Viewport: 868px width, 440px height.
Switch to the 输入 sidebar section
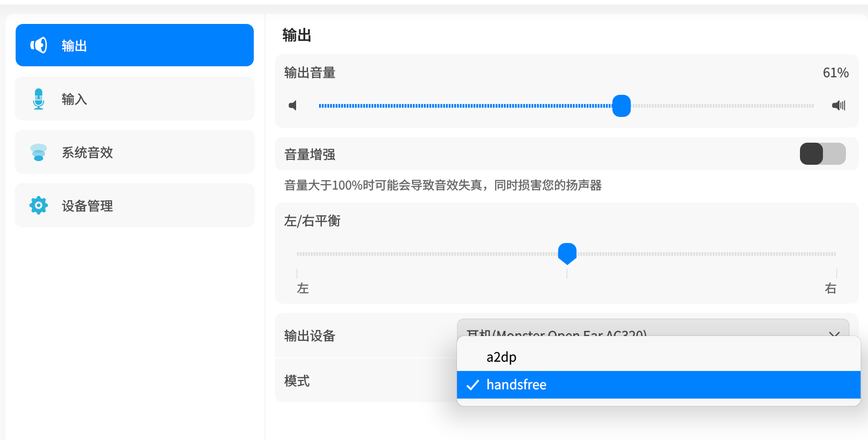click(x=134, y=98)
